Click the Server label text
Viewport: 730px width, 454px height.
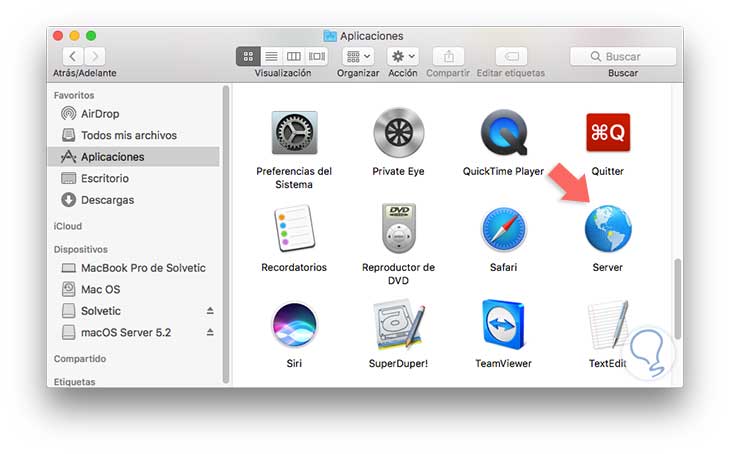[608, 267]
